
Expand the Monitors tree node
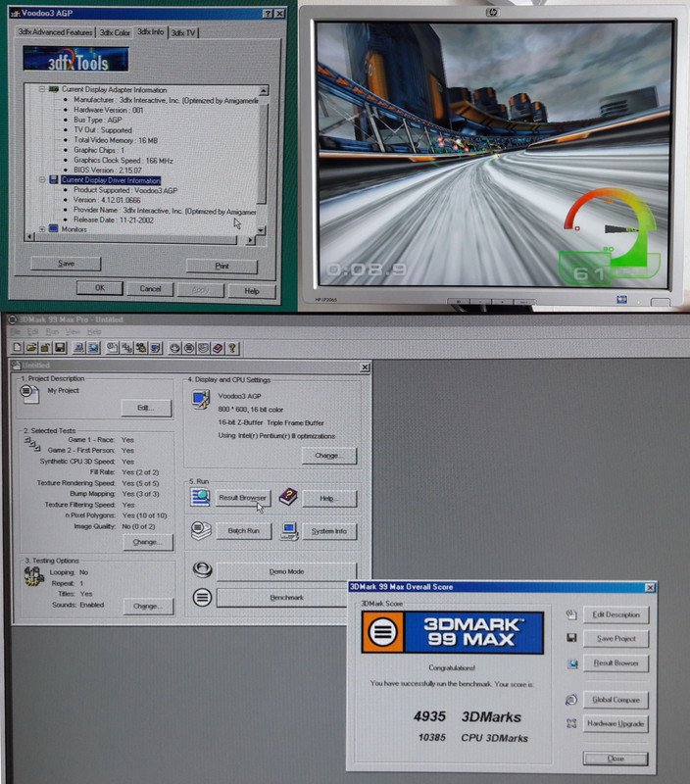[x=42, y=229]
